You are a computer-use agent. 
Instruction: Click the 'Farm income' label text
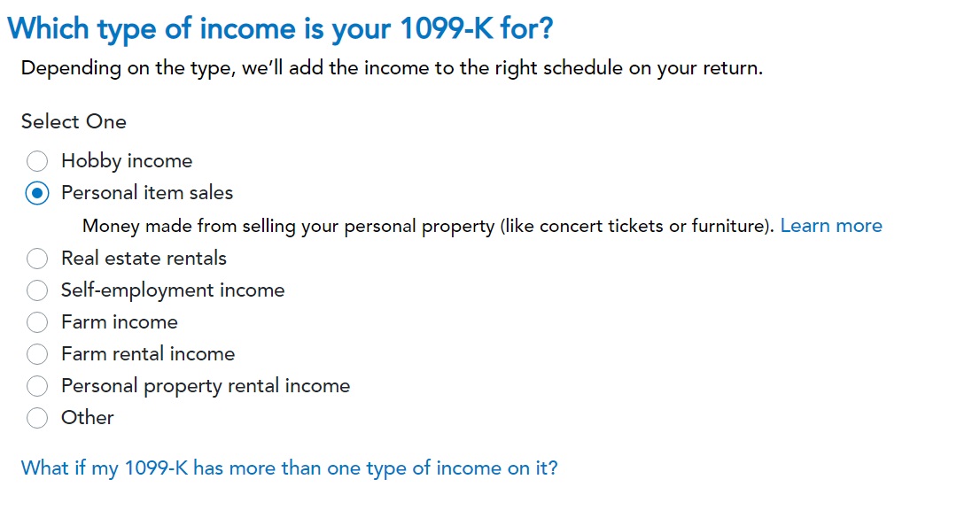120,322
